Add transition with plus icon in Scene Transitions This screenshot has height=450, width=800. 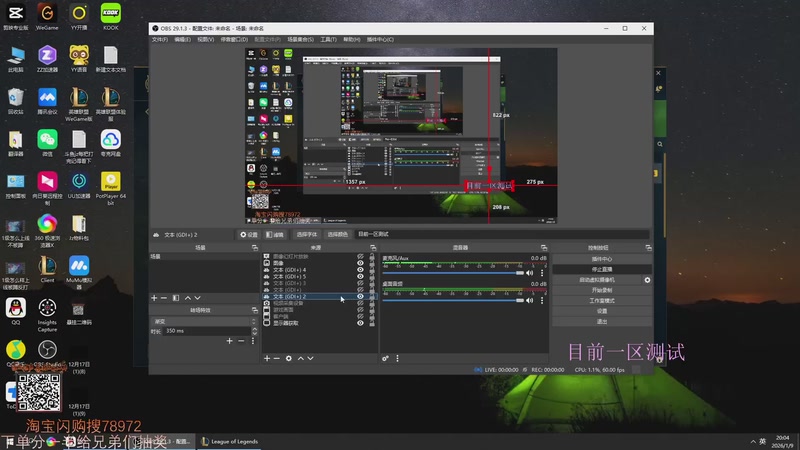click(x=230, y=341)
